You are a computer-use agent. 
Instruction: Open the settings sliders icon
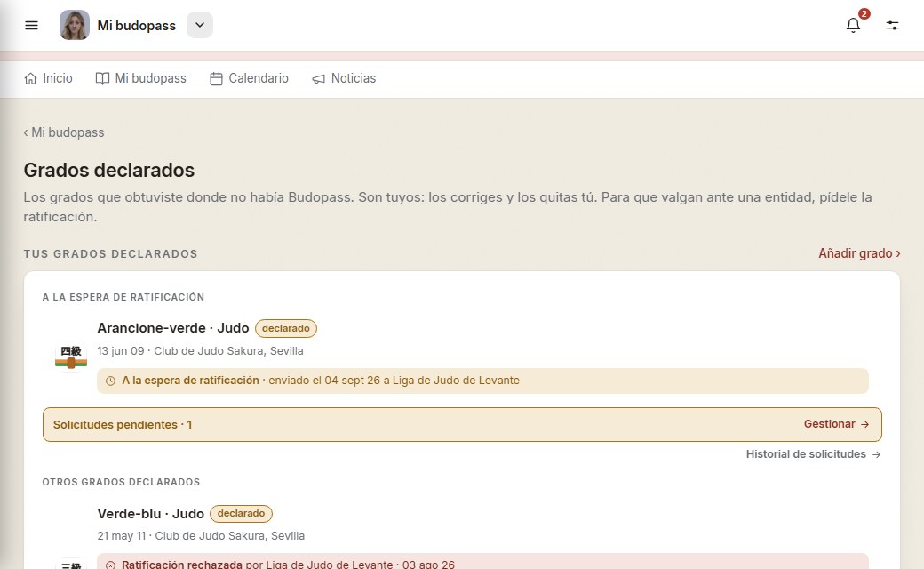pos(892,26)
